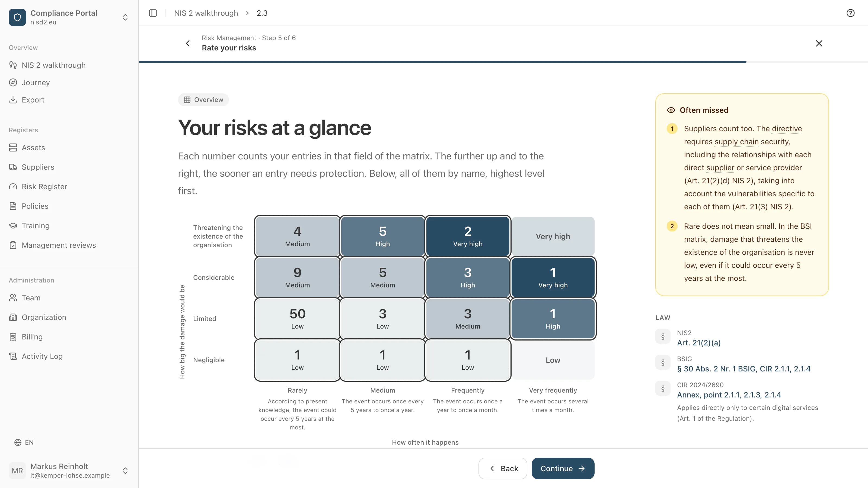868x488 pixels.
Task: Toggle the sidebar panel icon
Action: pos(153,13)
